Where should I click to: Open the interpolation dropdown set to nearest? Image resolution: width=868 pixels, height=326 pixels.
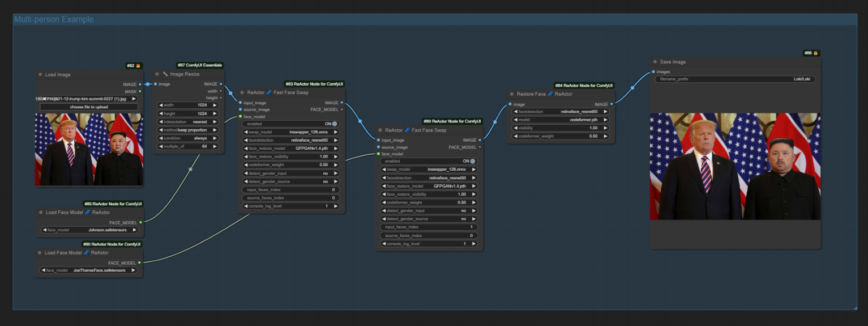point(189,121)
